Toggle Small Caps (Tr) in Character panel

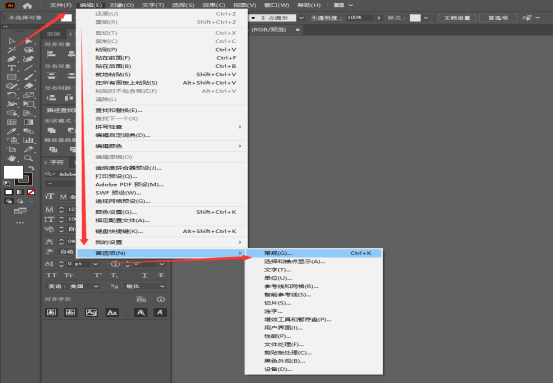(x=68, y=275)
